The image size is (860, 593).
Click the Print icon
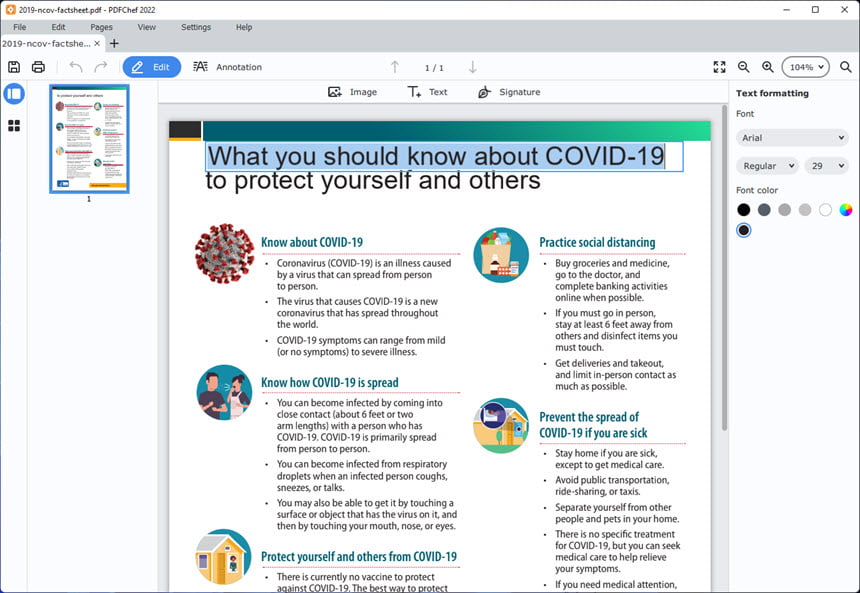(x=38, y=67)
